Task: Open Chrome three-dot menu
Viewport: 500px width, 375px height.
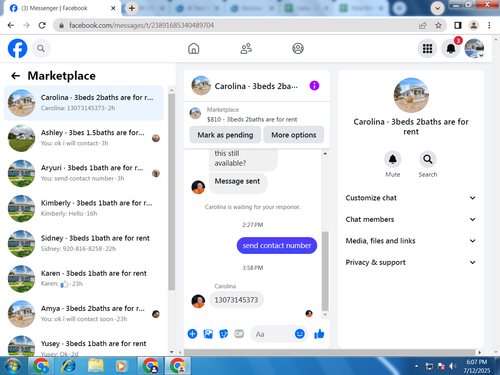Action: point(489,25)
